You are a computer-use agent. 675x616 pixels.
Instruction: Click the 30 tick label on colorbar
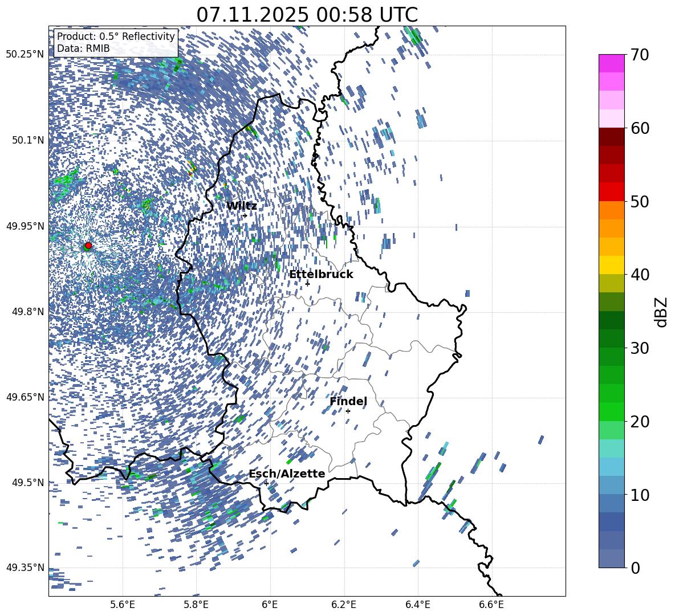[x=640, y=348]
